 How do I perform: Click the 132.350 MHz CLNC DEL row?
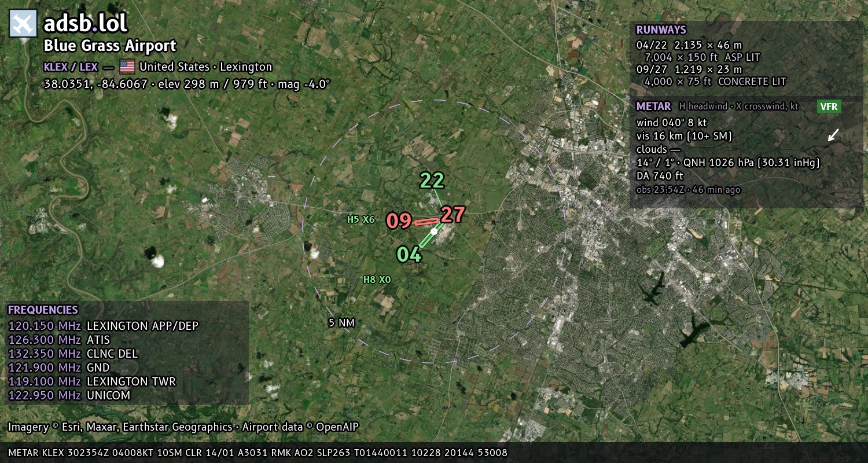pos(73,354)
